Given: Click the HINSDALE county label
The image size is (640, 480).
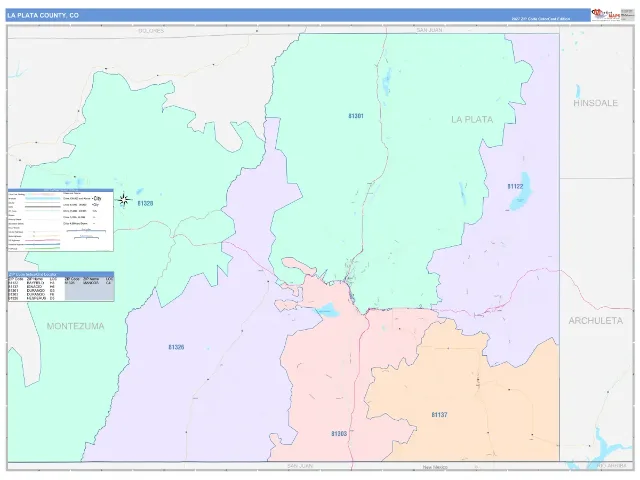Looking at the screenshot, I should point(596,103).
